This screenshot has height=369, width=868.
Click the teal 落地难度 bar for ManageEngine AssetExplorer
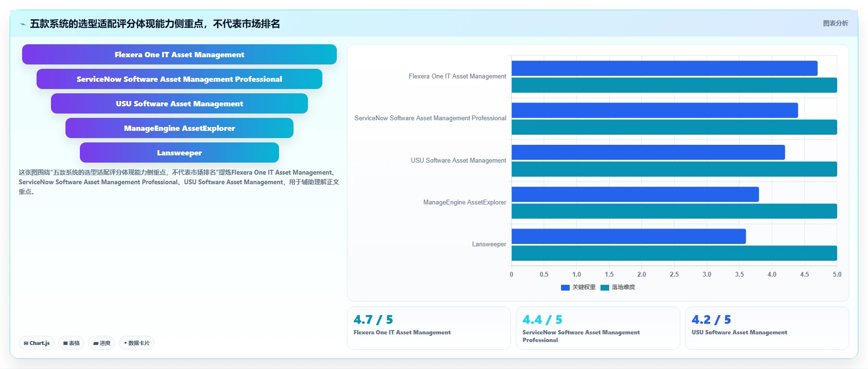(674, 211)
